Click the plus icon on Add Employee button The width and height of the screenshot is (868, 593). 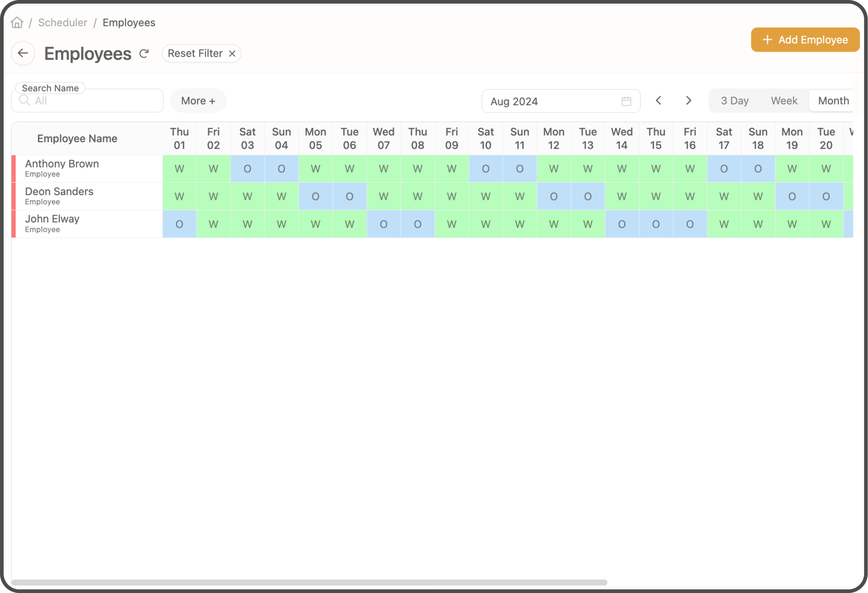(x=767, y=39)
